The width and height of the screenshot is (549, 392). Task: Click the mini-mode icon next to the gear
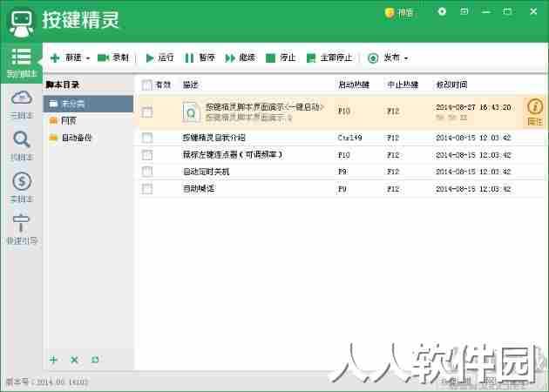[464, 11]
